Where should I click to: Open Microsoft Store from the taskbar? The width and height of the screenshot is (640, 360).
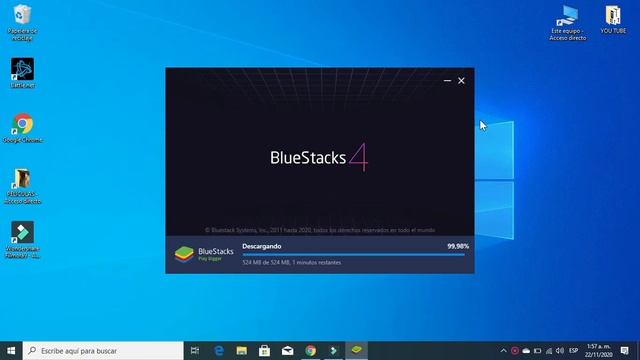pyautogui.click(x=264, y=351)
